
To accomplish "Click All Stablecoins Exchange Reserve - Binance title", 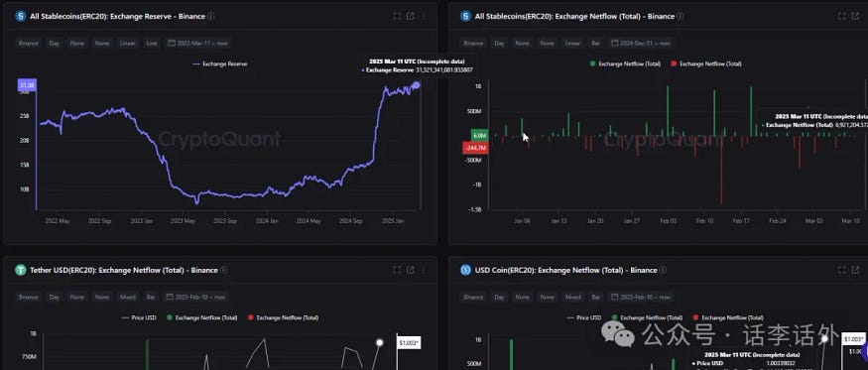I will (x=117, y=16).
